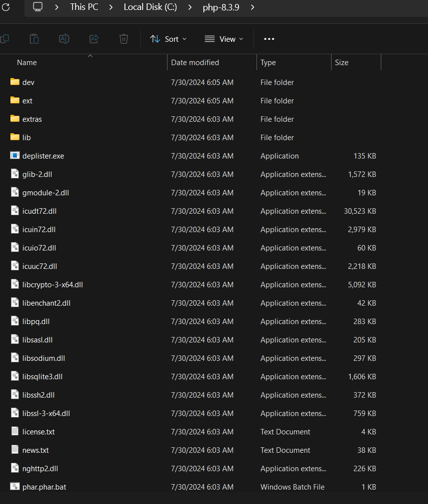Image resolution: width=428 pixels, height=504 pixels.
Task: Click the Paste clipboard icon
Action: tap(34, 39)
